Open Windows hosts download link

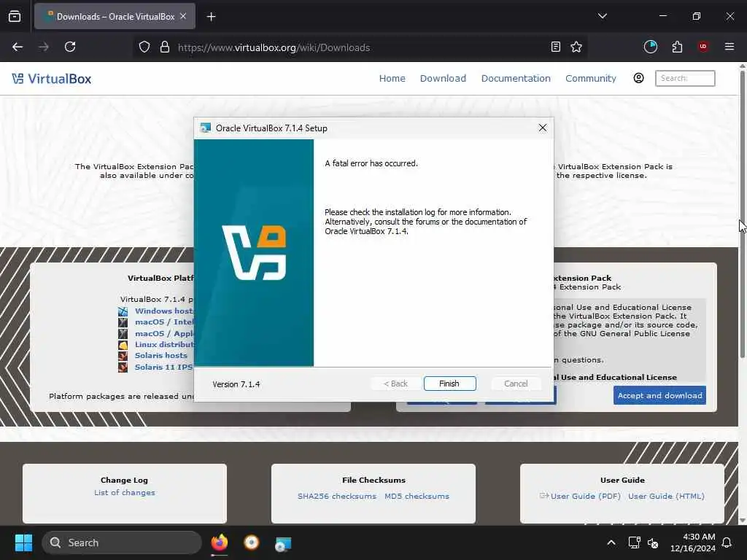pyautogui.click(x=164, y=311)
